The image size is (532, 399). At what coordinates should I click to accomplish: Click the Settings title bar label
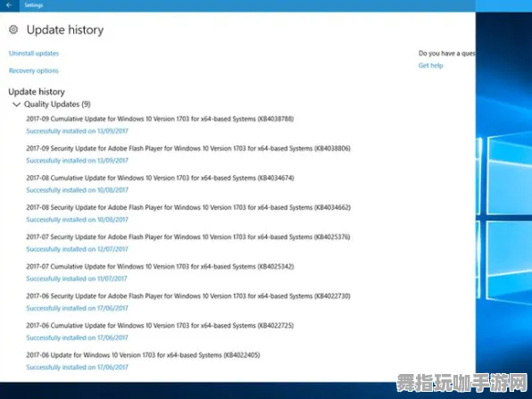[x=34, y=5]
